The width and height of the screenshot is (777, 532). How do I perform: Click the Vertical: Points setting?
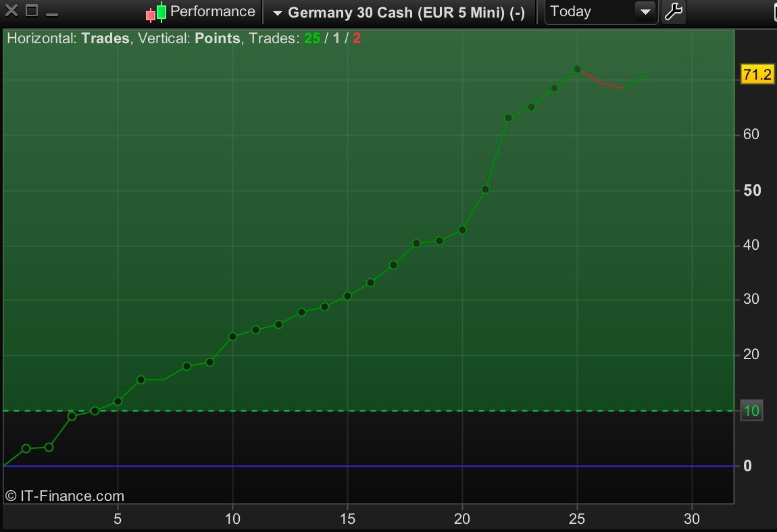click(x=189, y=38)
